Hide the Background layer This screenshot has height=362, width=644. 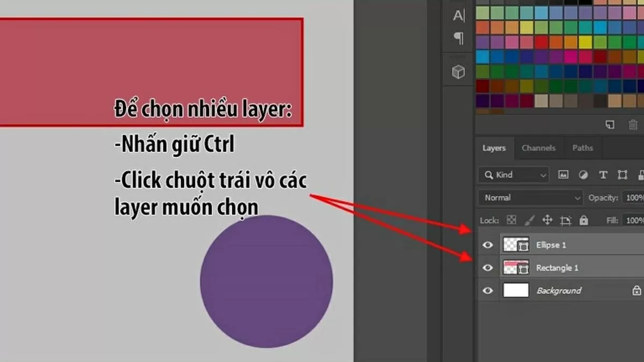(487, 291)
